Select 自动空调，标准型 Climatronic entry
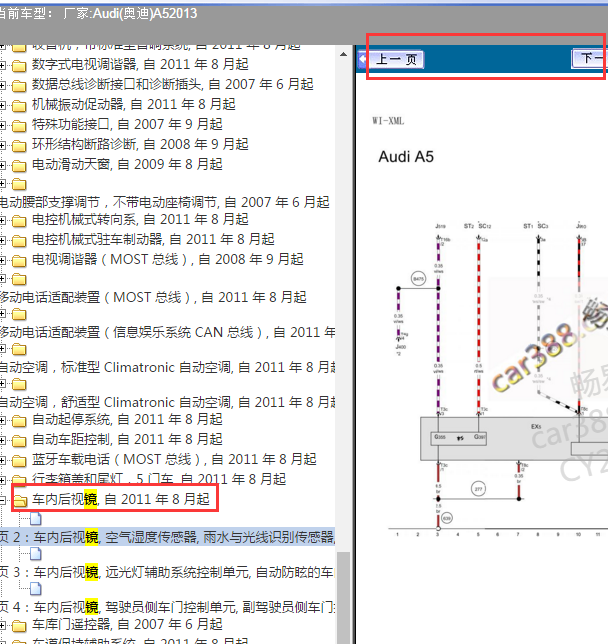The height and width of the screenshot is (644, 608). coord(168,367)
